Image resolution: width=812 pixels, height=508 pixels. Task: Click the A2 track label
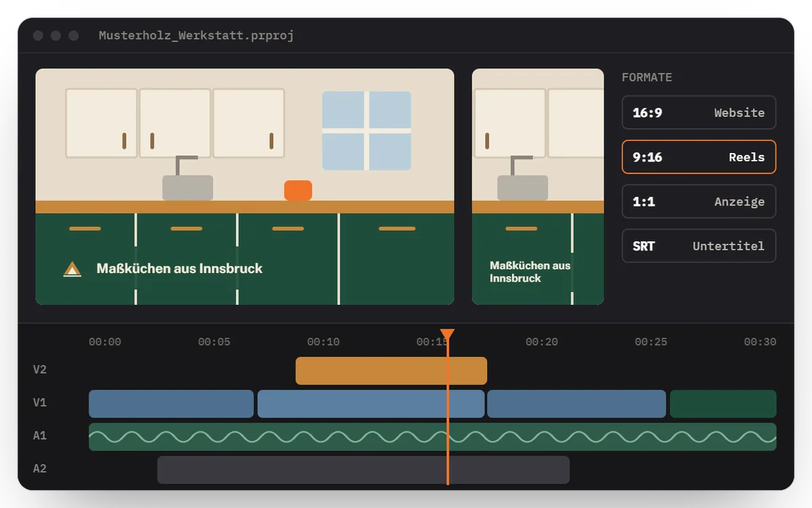coord(40,469)
